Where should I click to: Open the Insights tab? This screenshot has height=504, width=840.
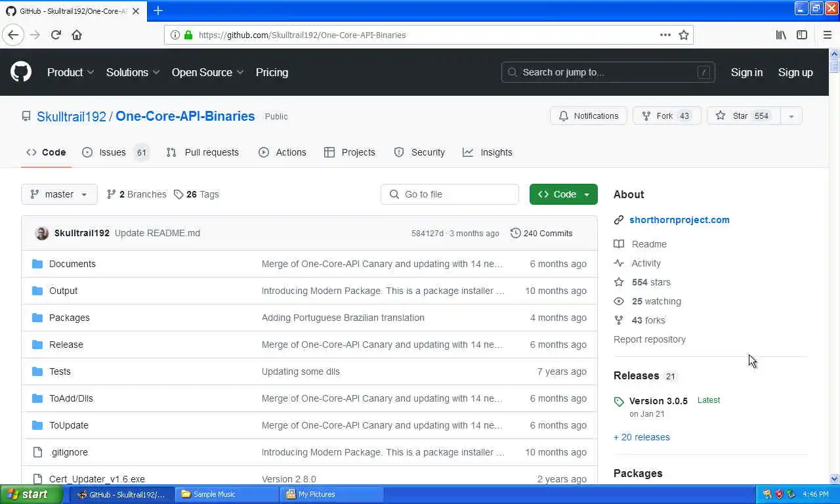(x=488, y=152)
